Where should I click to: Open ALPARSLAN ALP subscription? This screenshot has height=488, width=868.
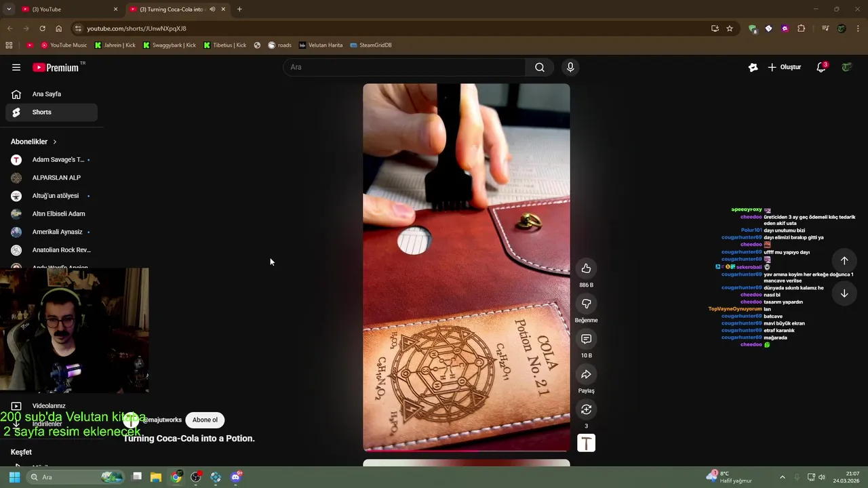(x=52, y=178)
